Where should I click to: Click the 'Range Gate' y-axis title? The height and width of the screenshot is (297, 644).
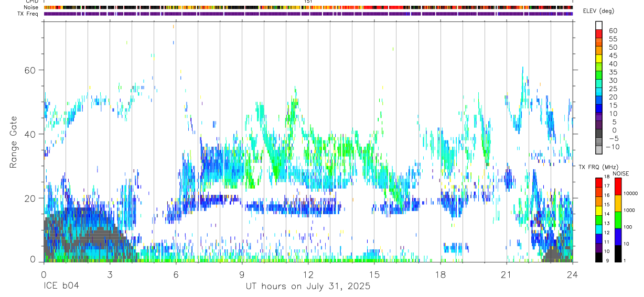point(14,141)
